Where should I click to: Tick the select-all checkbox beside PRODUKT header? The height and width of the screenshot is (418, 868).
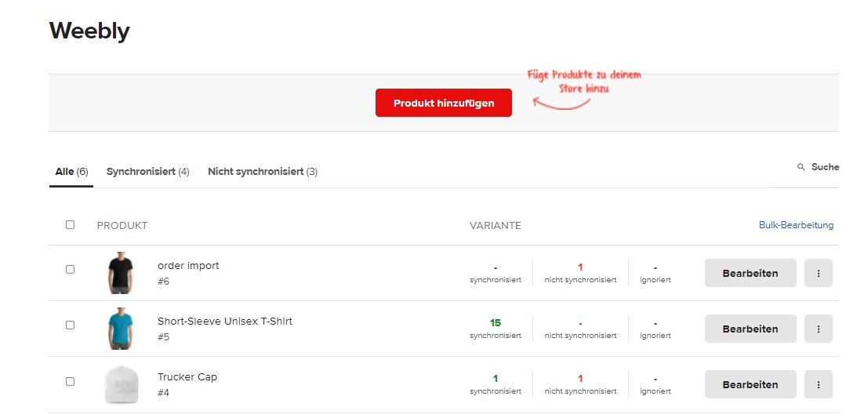point(70,225)
